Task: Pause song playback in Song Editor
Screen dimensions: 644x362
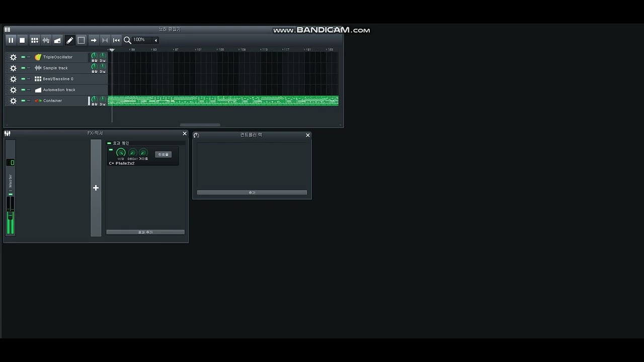Action: pos(11,40)
